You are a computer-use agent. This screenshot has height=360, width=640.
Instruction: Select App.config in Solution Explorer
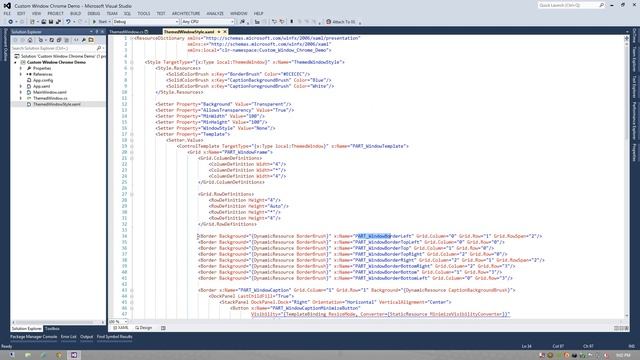click(x=43, y=80)
